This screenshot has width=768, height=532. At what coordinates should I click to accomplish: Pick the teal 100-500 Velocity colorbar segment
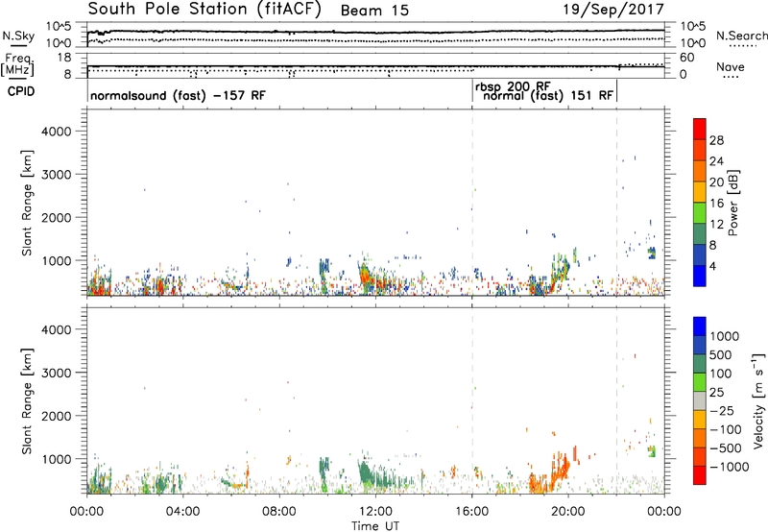pos(700,364)
